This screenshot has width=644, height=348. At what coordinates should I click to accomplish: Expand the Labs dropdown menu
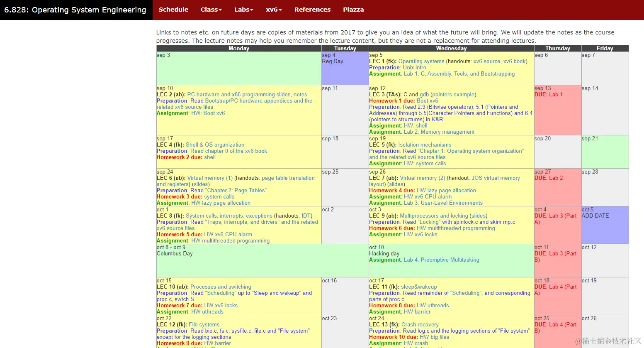tap(243, 10)
